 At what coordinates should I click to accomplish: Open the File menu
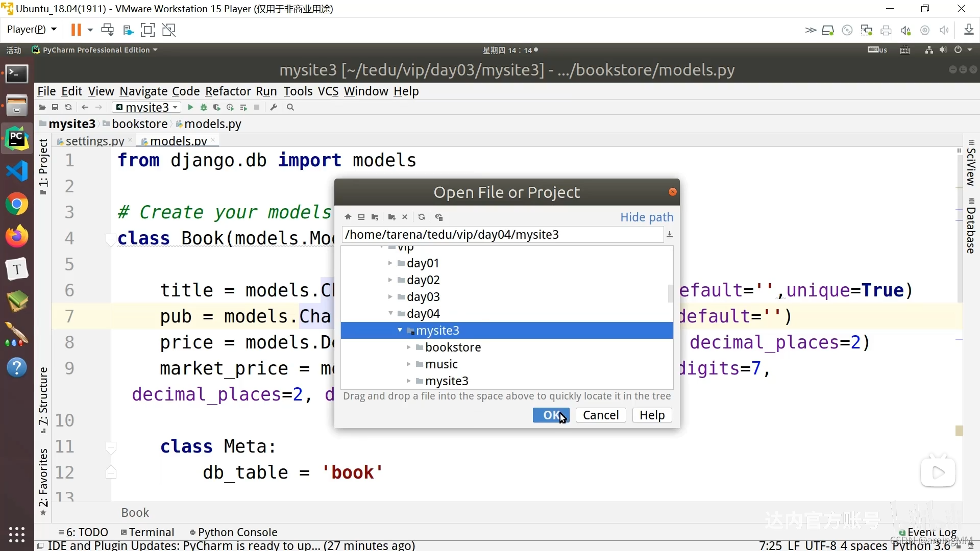click(x=46, y=91)
